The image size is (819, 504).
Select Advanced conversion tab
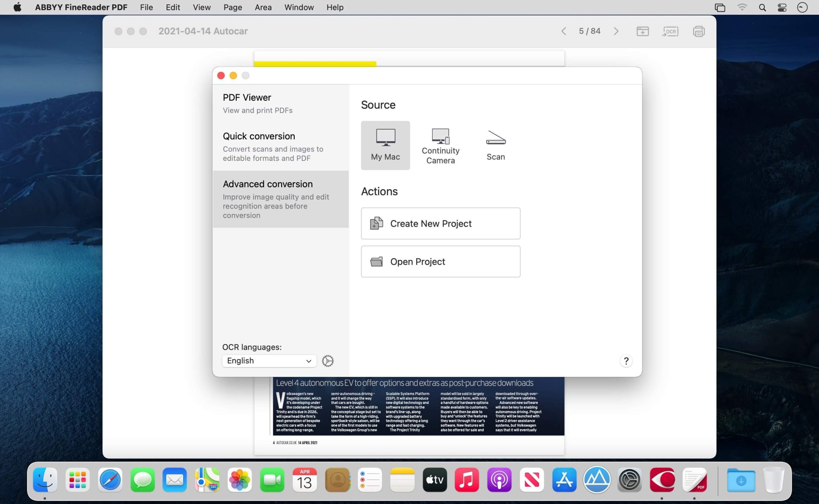[281, 199]
